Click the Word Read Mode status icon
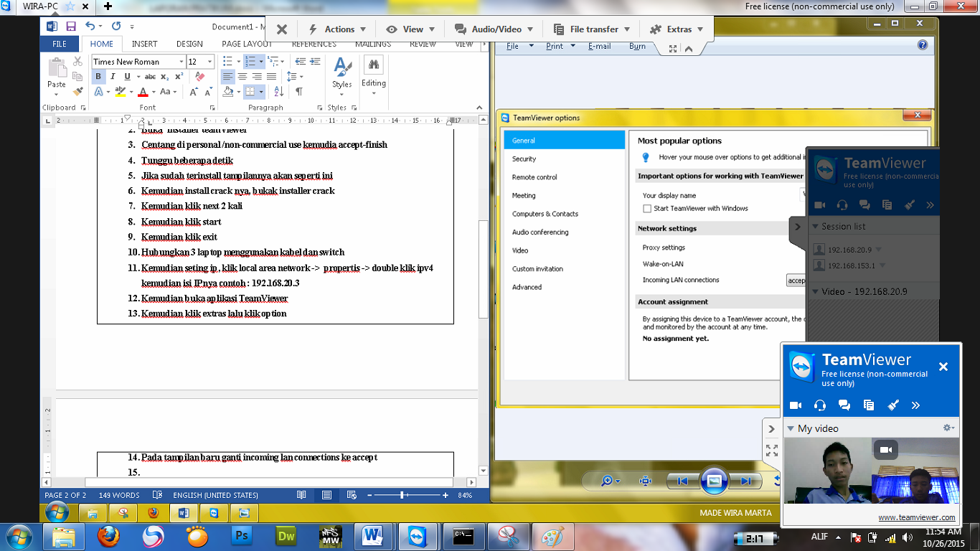 pyautogui.click(x=301, y=495)
